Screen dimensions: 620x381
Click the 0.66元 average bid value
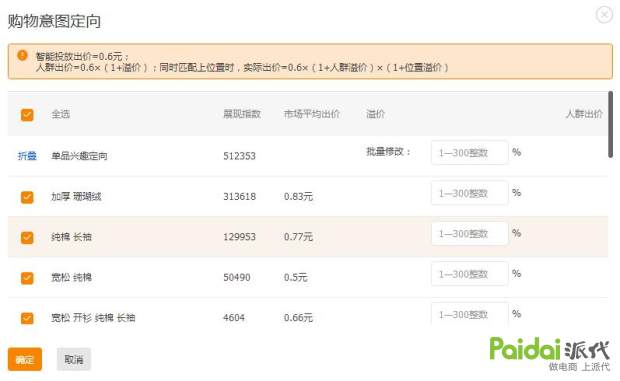pos(299,318)
